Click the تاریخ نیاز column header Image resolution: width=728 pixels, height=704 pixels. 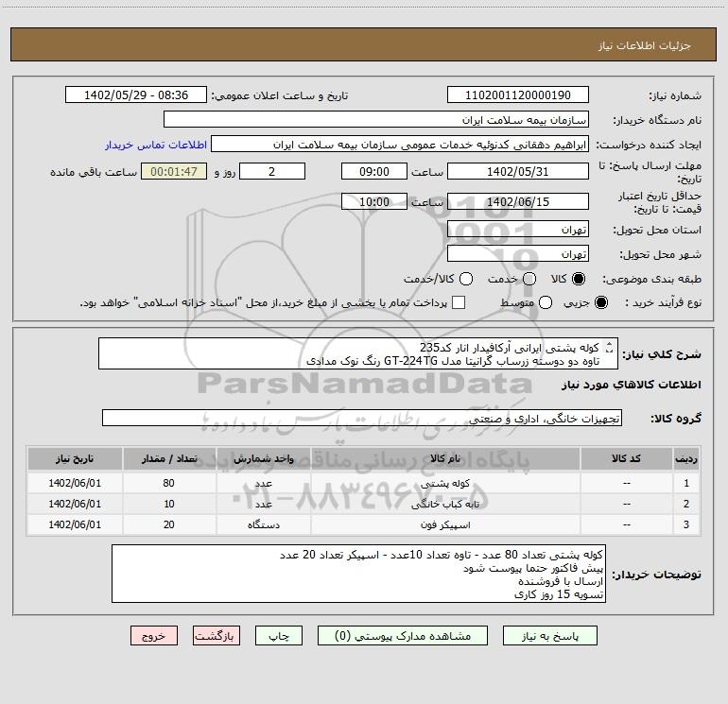click(x=75, y=458)
